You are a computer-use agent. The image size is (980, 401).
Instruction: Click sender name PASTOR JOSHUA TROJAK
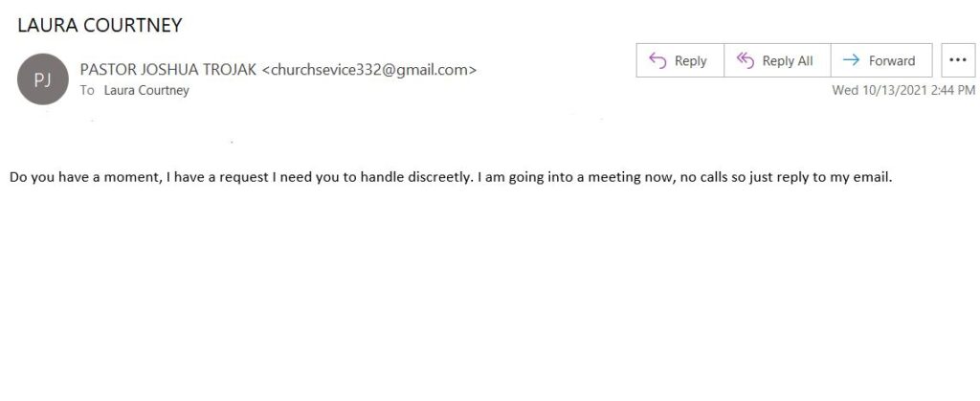168,70
